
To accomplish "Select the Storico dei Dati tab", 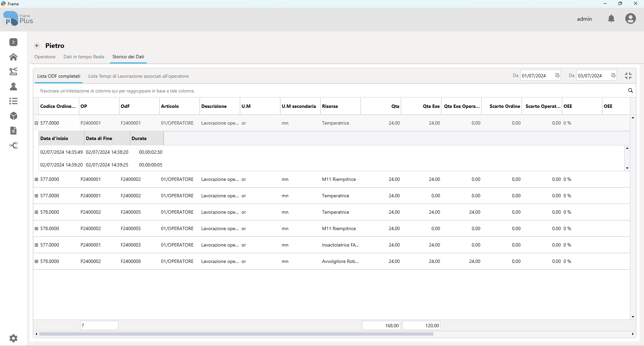I will pos(128,57).
